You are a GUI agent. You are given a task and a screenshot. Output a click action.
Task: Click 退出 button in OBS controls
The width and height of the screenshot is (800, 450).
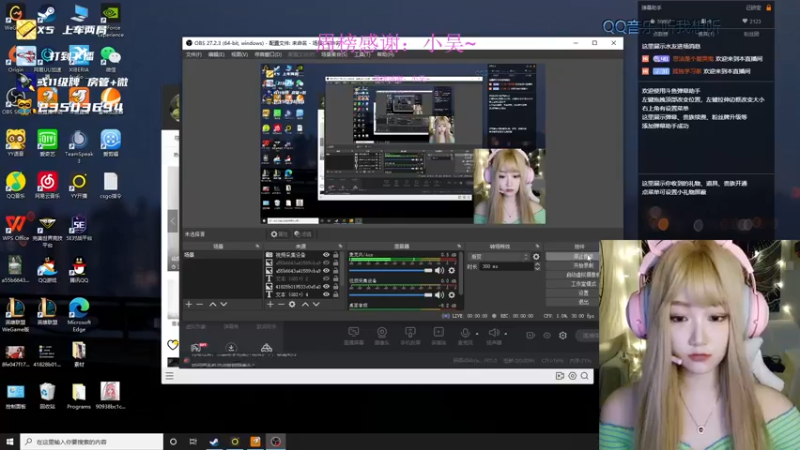coord(572,302)
